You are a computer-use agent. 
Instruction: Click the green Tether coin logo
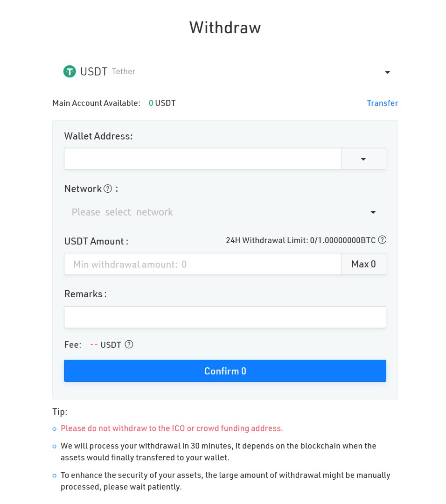tap(70, 71)
